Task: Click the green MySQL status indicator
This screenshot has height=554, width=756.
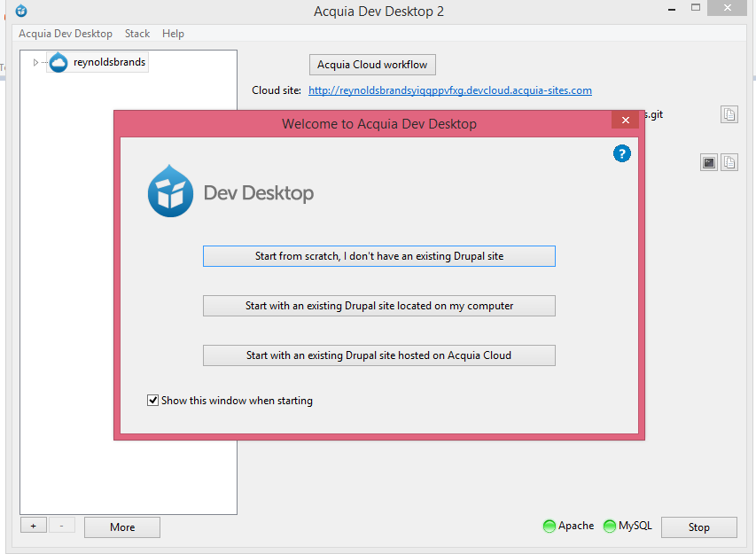Action: 609,525
